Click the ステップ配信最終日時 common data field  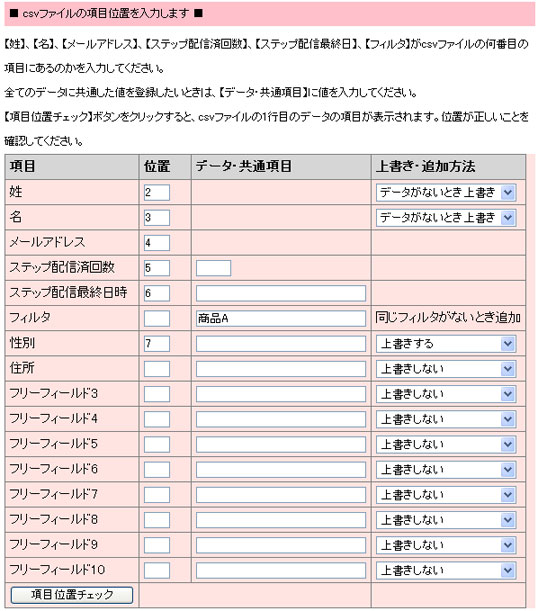click(x=281, y=293)
